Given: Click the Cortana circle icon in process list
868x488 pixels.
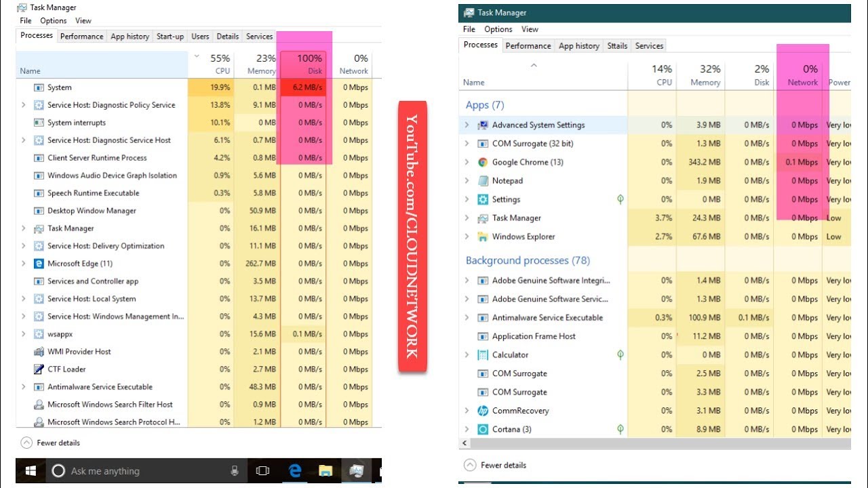Looking at the screenshot, I should click(483, 429).
